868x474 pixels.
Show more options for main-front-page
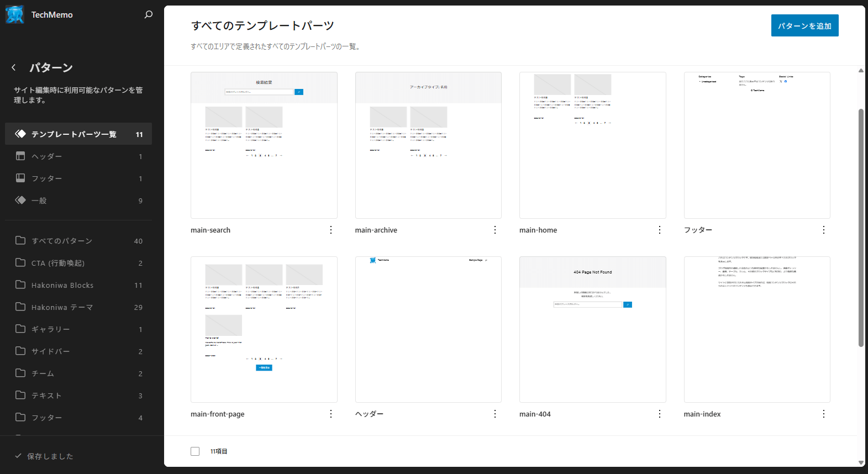(330, 414)
